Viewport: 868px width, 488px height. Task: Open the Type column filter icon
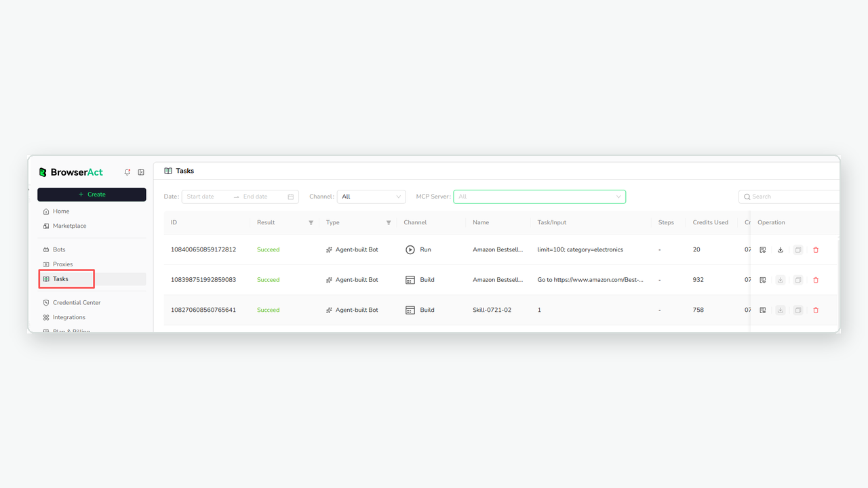[389, 222]
